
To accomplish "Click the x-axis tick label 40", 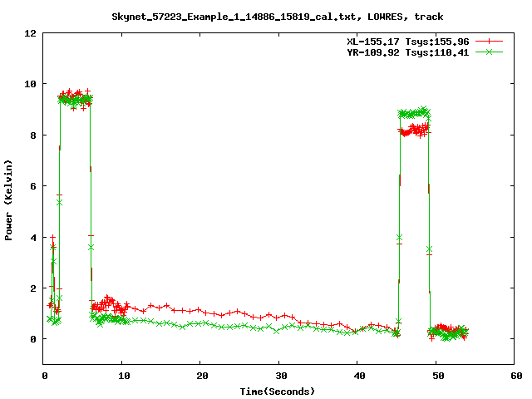I will pyautogui.click(x=359, y=376).
